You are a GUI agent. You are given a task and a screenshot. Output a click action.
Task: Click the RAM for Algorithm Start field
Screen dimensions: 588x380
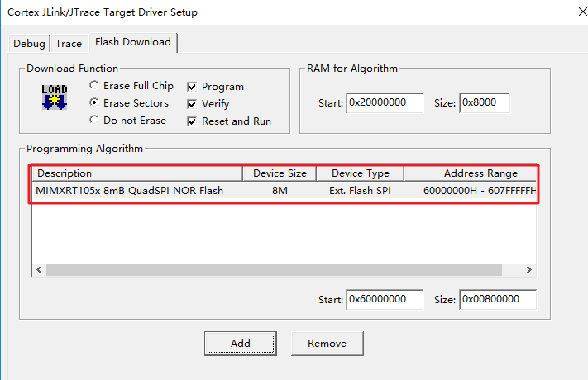[x=384, y=103]
